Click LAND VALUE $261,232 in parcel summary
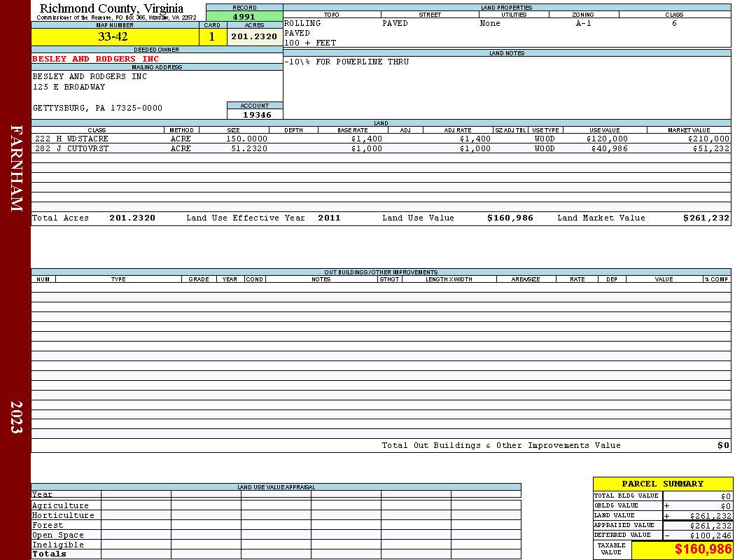This screenshot has height=560, width=735. pyautogui.click(x=710, y=515)
